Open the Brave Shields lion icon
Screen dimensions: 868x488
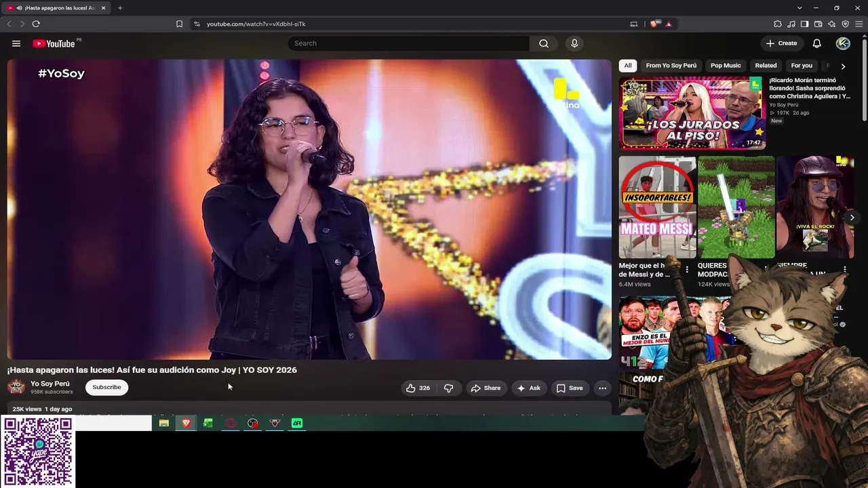point(654,24)
